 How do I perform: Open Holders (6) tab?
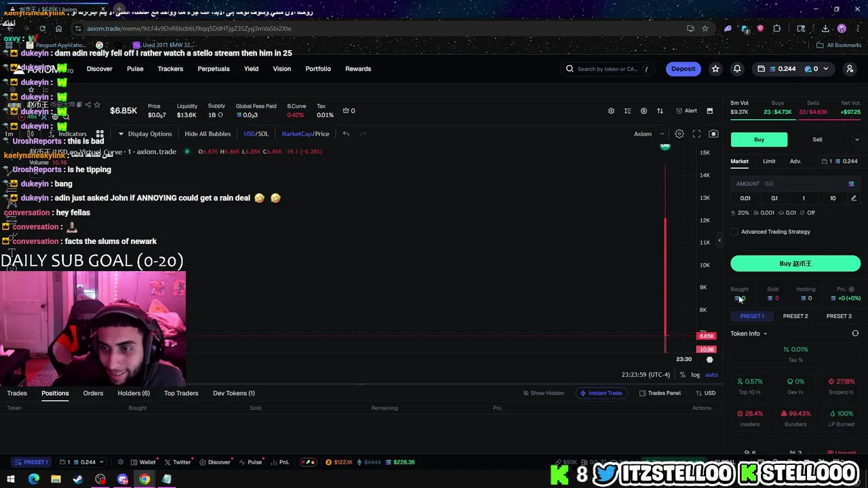(x=134, y=393)
